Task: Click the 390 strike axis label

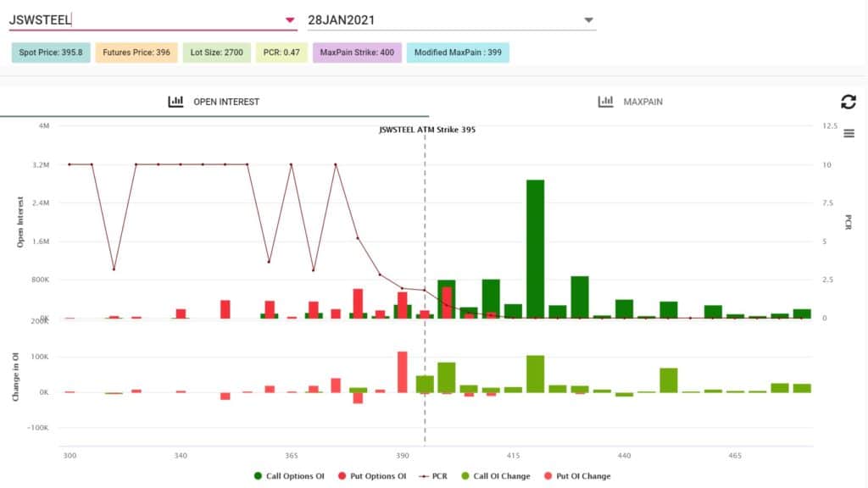Action: coord(403,455)
